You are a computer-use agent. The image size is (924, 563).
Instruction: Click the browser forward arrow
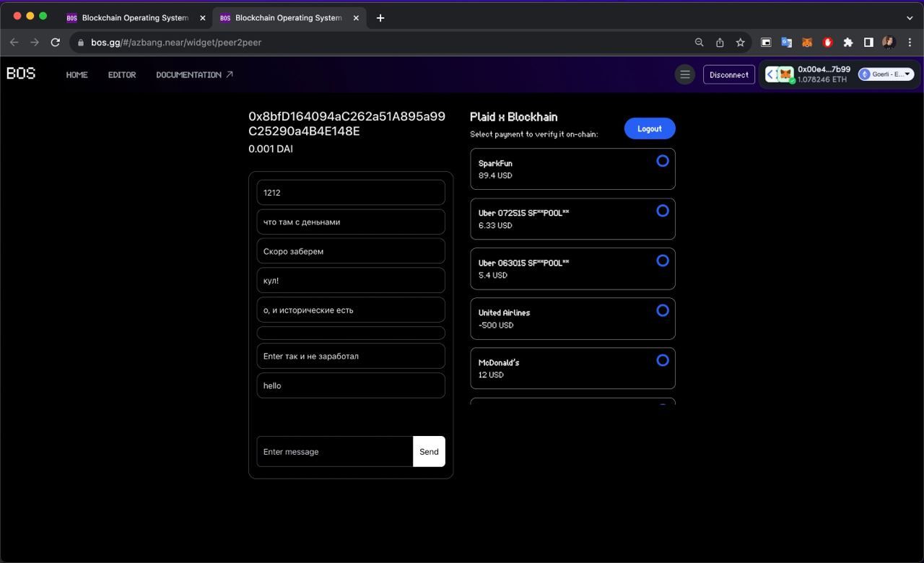click(x=34, y=43)
